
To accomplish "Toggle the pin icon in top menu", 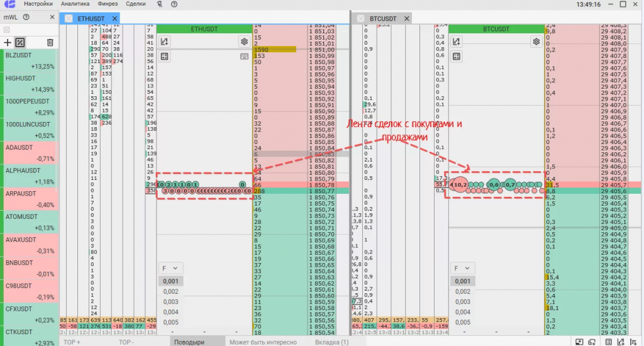I will 159,4.
